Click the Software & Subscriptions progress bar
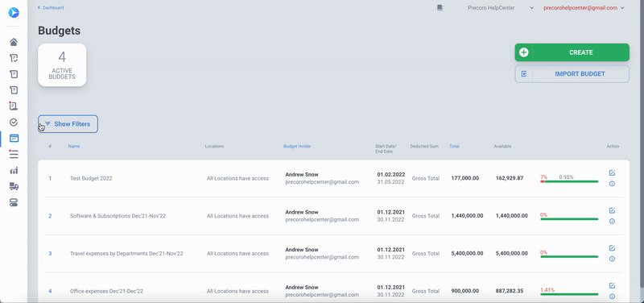Screen dimensions: 644x303 (569, 219)
